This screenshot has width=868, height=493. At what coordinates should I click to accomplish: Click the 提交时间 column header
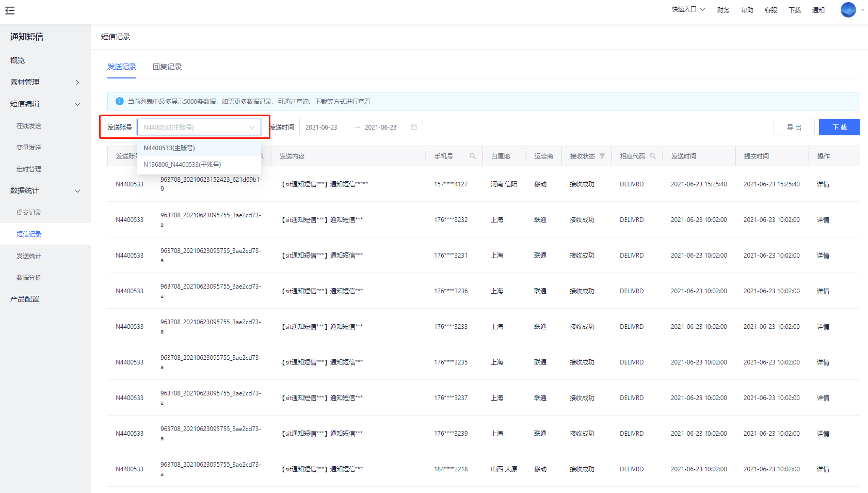(771, 156)
